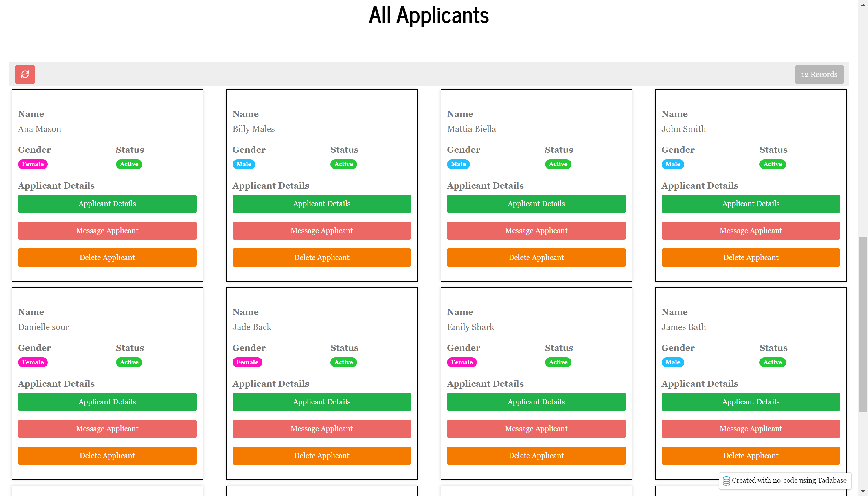Click the name Mattia Biella
Viewport: 868px width, 496px height.
tap(471, 129)
